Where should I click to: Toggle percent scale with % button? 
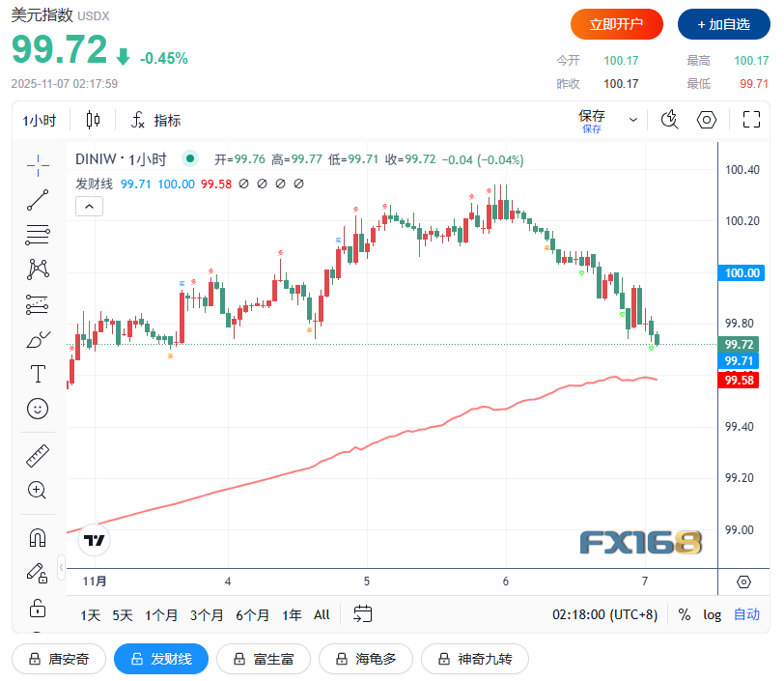[x=685, y=614]
